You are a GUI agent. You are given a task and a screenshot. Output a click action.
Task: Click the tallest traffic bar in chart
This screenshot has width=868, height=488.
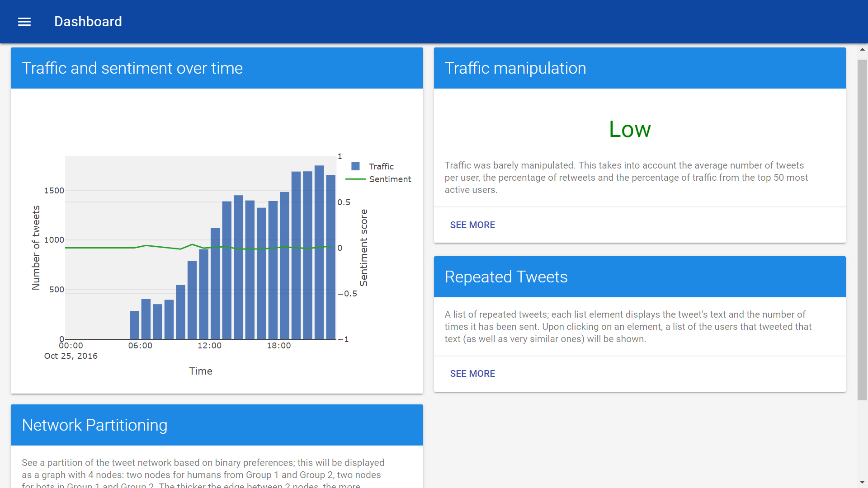coord(319,252)
